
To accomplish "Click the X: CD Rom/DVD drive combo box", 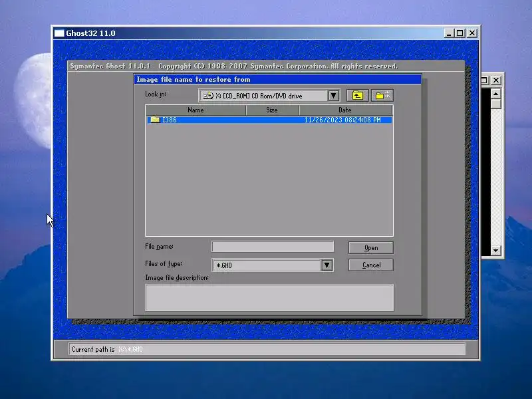I will pos(269,96).
